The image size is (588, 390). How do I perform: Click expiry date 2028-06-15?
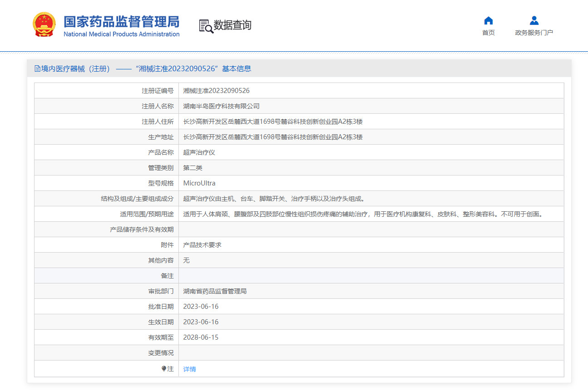[201, 337]
